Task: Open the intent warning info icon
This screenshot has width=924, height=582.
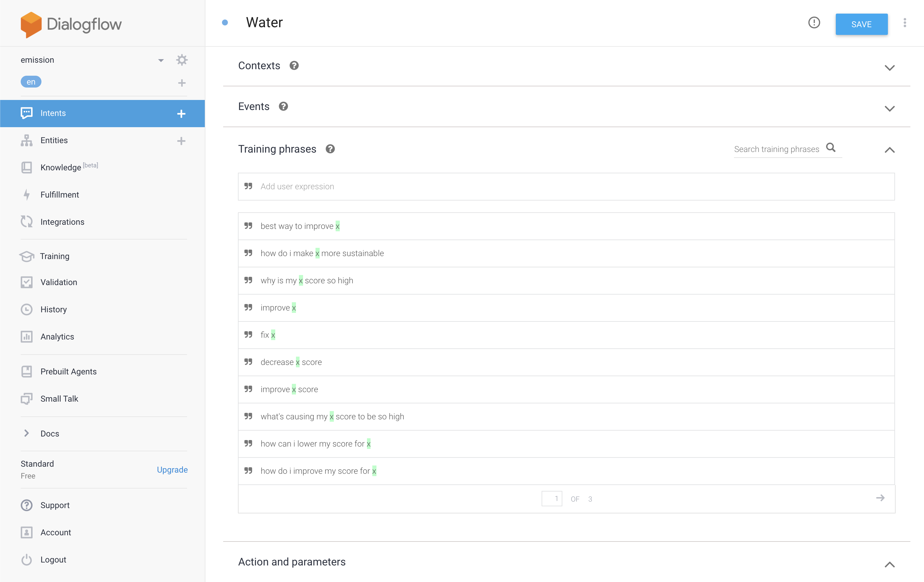Action: [x=814, y=23]
